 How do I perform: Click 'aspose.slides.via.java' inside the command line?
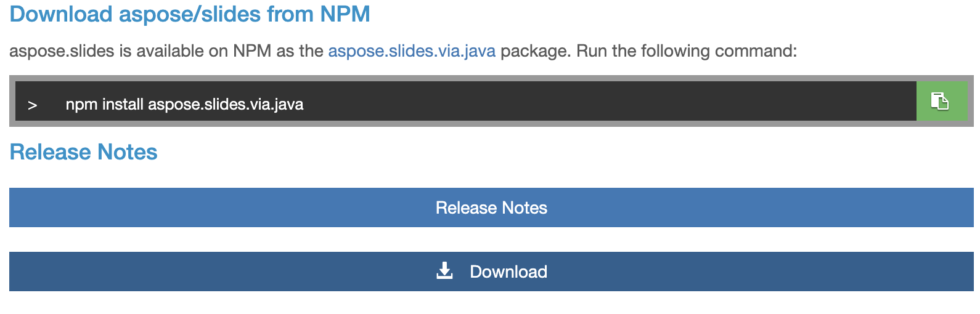(226, 104)
